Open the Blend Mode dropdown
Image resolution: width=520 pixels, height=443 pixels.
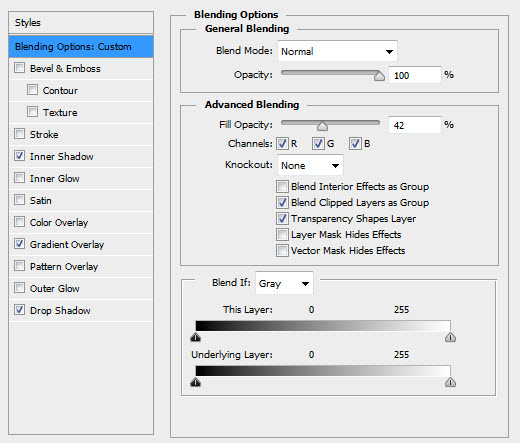(x=337, y=51)
